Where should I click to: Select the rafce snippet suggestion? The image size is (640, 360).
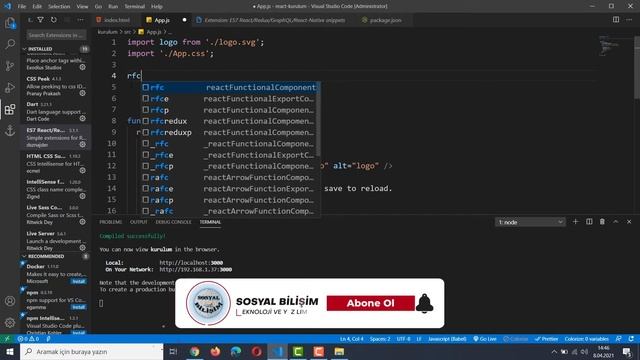pyautogui.click(x=229, y=189)
